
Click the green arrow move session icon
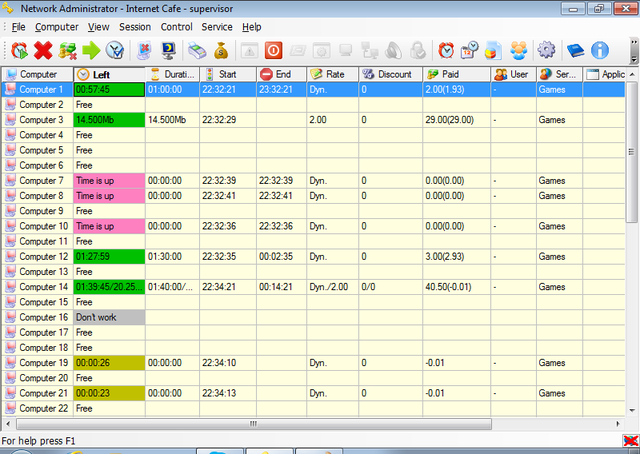point(91,51)
